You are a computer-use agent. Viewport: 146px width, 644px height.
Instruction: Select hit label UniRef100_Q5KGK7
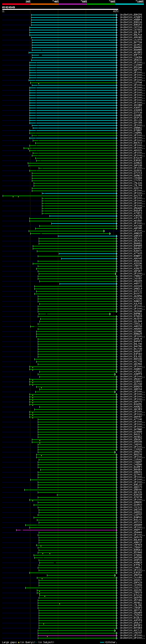click(131, 439)
